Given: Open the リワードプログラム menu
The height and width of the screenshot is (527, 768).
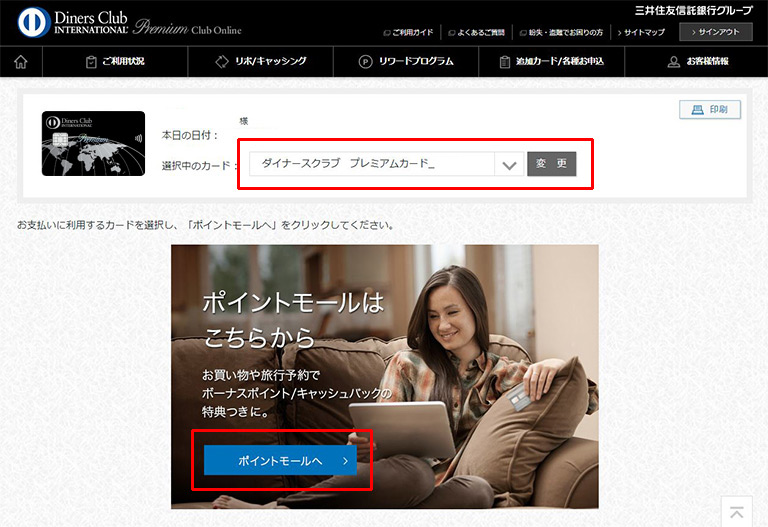Looking at the screenshot, I should coord(415,61).
